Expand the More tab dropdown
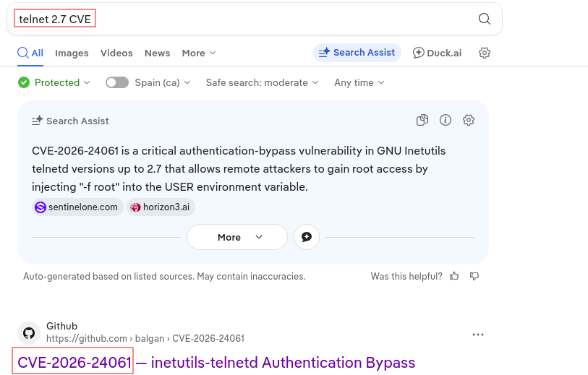This screenshot has width=588, height=375. [x=199, y=53]
